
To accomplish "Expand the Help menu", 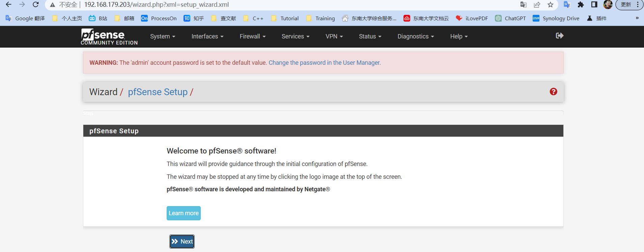I will click(x=459, y=36).
